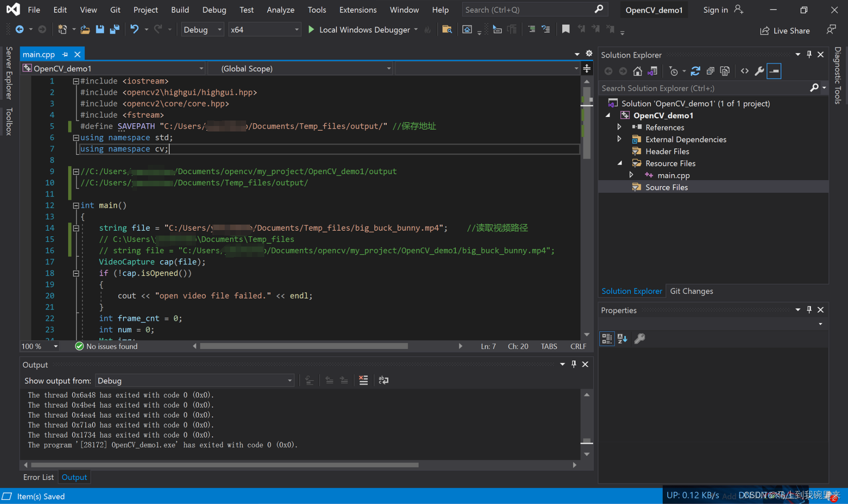Screen dimensions: 848x504
Task: Click the comment selected lines icon
Action: (x=532, y=30)
